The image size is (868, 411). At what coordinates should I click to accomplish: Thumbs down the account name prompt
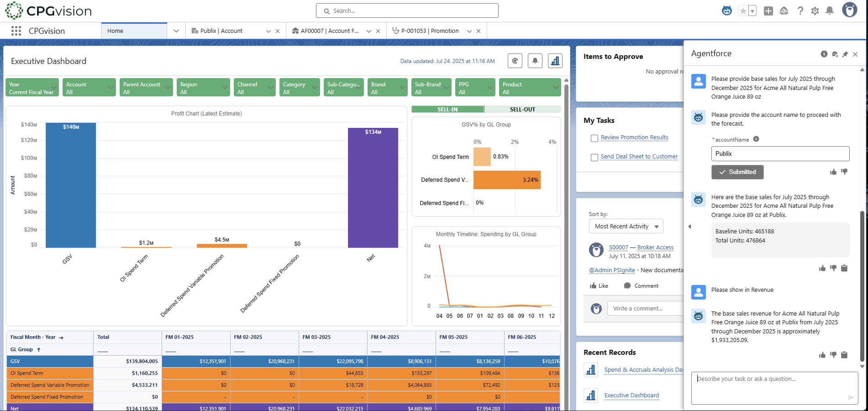tap(844, 172)
